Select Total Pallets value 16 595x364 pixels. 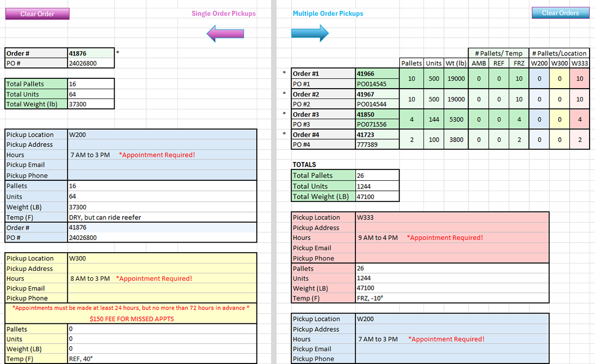point(91,84)
